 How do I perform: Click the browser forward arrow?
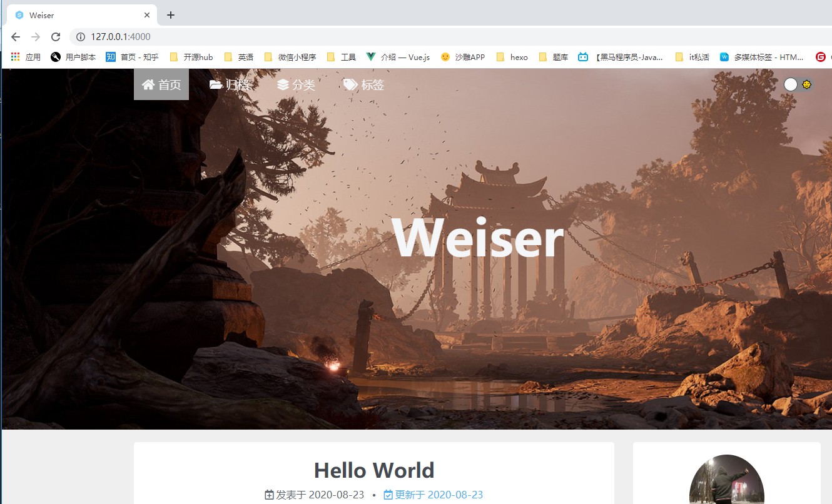tap(36, 37)
